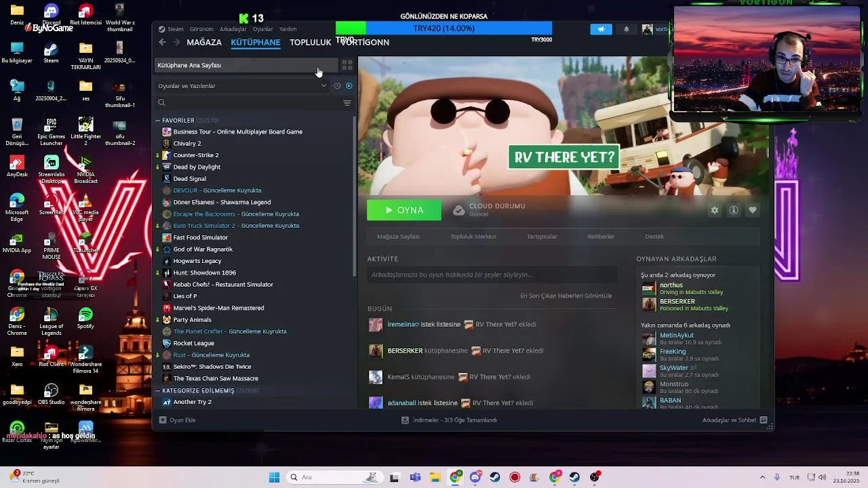Open the Destek tab

pos(654,237)
